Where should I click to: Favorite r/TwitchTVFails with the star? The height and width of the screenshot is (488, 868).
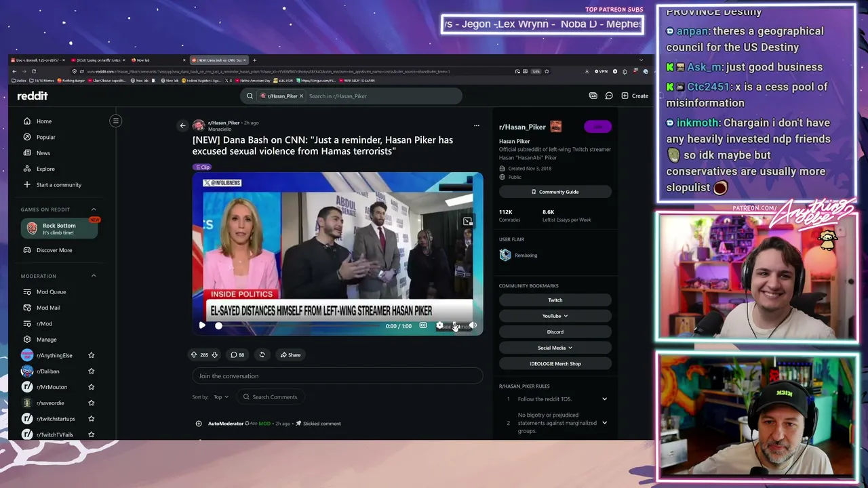[x=92, y=434]
